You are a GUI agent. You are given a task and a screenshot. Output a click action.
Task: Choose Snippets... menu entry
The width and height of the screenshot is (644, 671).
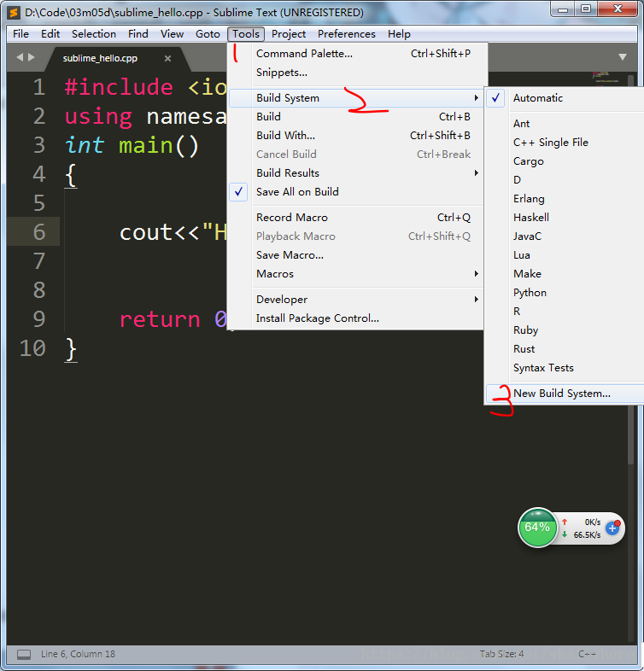tap(356, 73)
